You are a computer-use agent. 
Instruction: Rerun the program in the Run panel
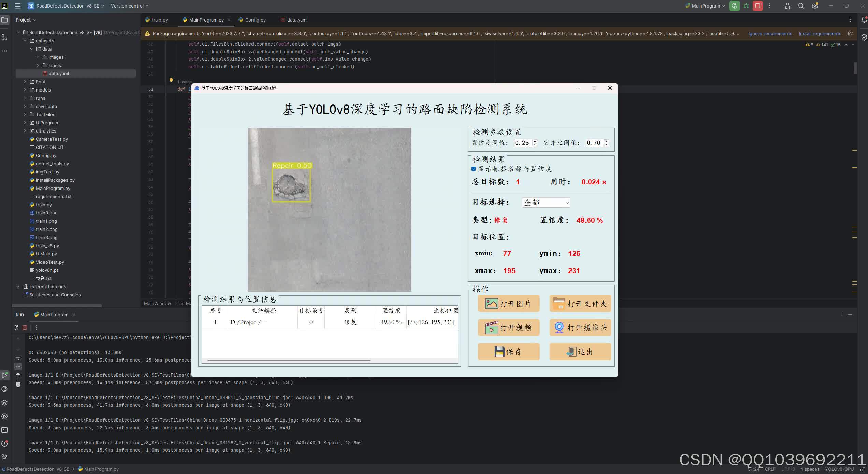tap(16, 327)
